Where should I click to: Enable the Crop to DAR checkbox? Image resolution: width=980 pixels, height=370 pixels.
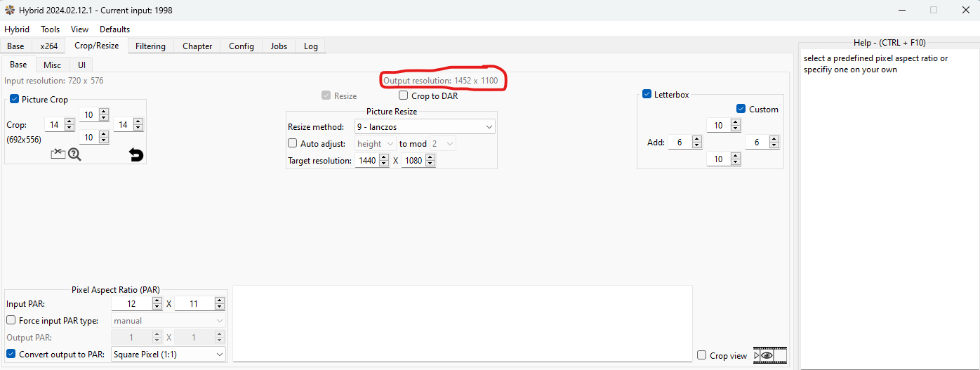click(x=404, y=95)
